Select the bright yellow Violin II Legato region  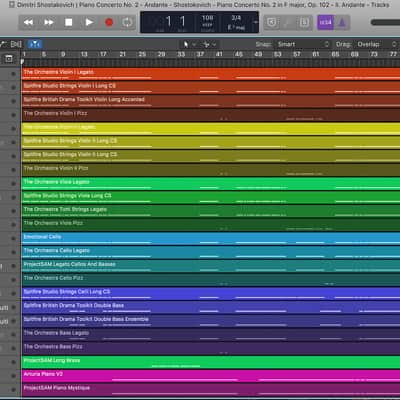coord(211,129)
